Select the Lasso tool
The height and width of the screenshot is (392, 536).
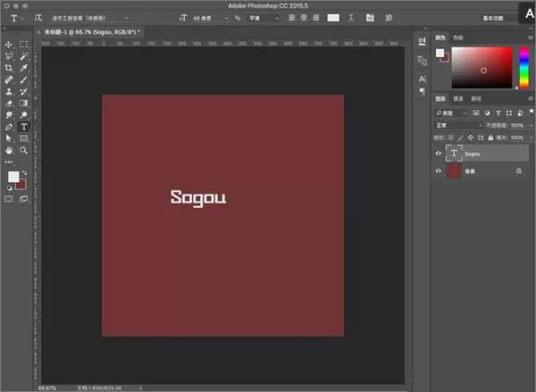click(9, 56)
